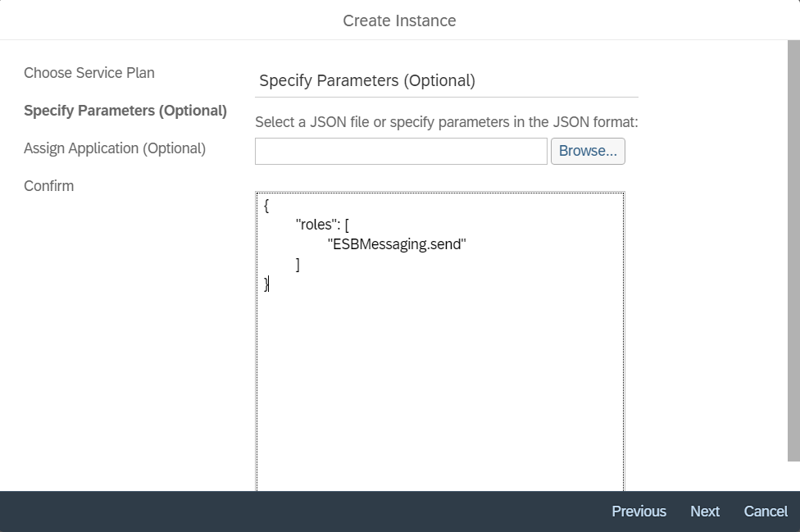Proceed with the Next button
This screenshot has width=800, height=532.
pyautogui.click(x=704, y=512)
